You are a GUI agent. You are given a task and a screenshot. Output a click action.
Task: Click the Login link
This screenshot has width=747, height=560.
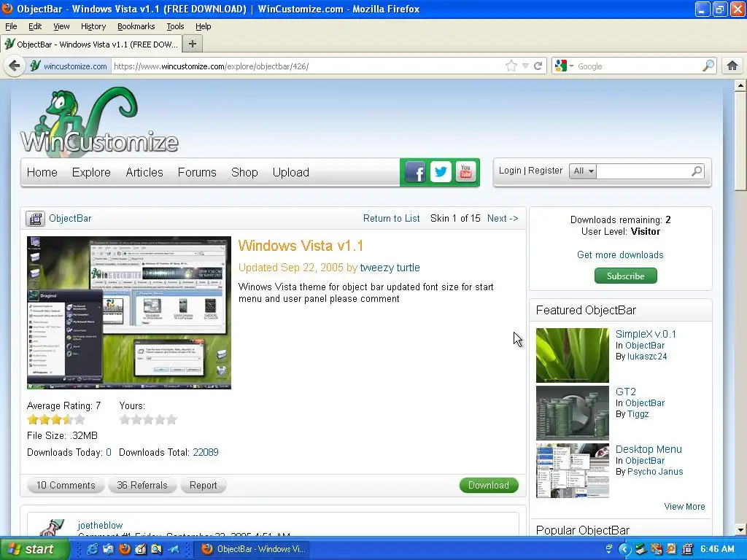point(510,171)
